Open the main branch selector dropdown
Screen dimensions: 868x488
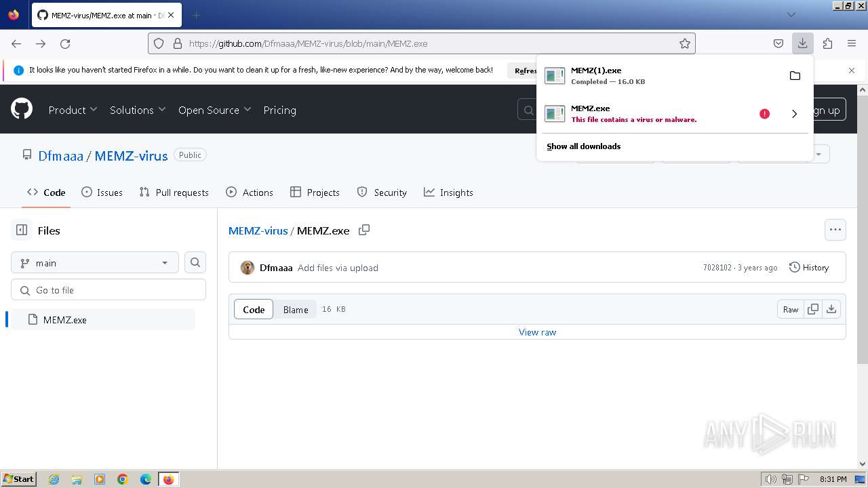tap(95, 263)
